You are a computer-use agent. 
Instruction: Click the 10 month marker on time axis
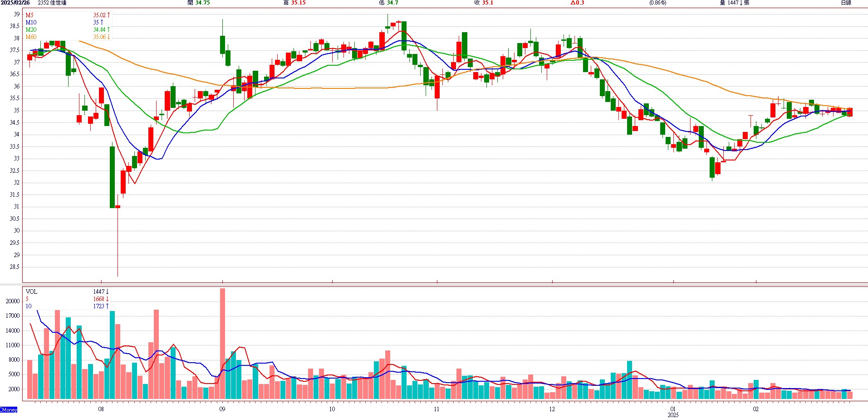(x=332, y=409)
